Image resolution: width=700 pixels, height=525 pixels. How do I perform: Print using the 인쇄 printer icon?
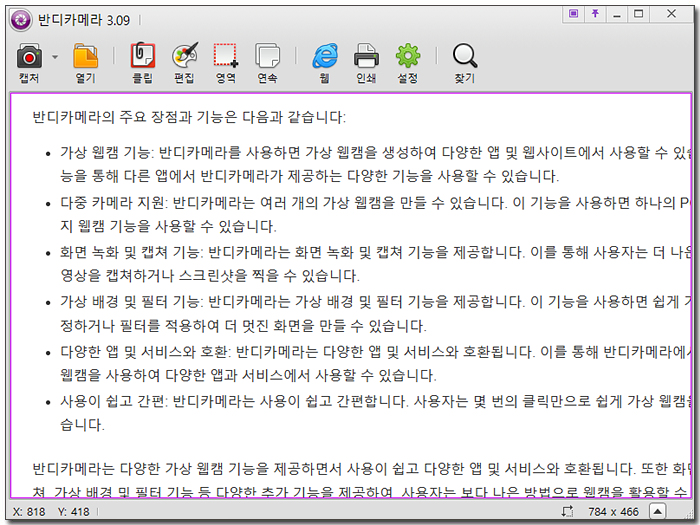point(366,56)
